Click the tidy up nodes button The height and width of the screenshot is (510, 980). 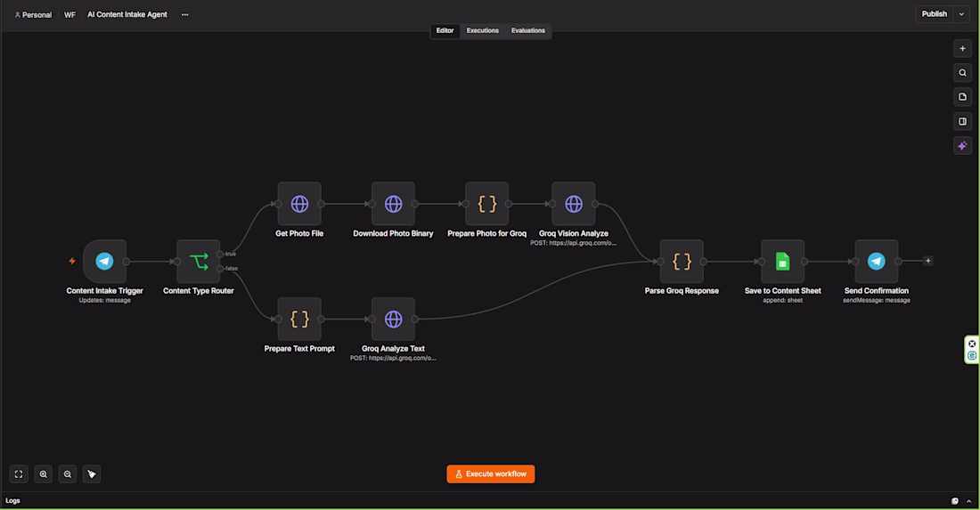[x=92, y=474]
